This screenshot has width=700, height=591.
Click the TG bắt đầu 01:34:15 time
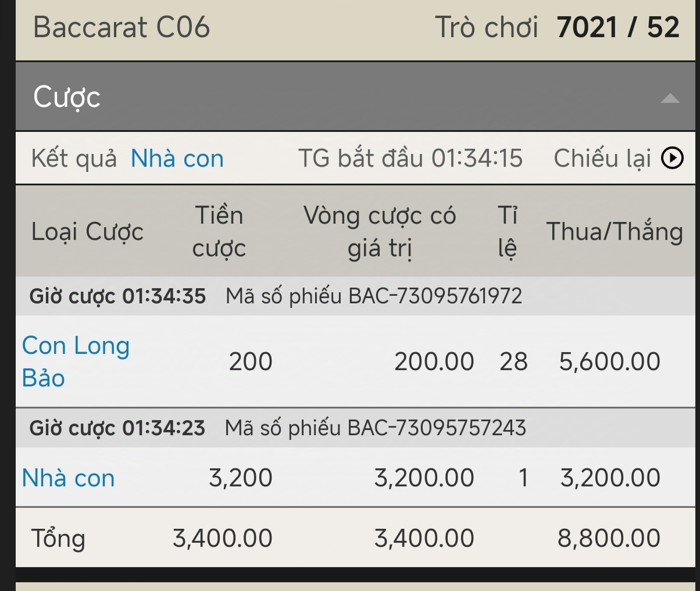pos(410,159)
